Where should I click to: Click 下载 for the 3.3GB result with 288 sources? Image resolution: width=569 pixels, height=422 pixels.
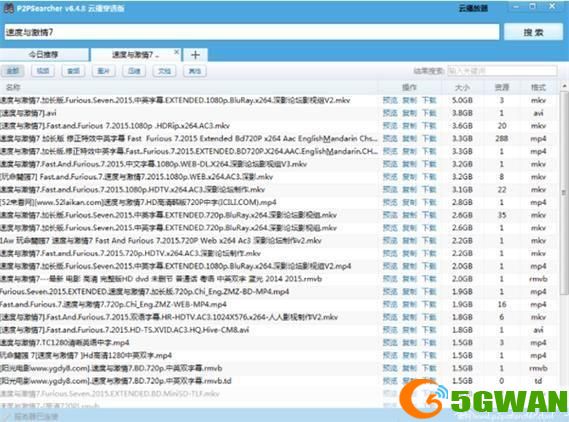[x=429, y=139]
